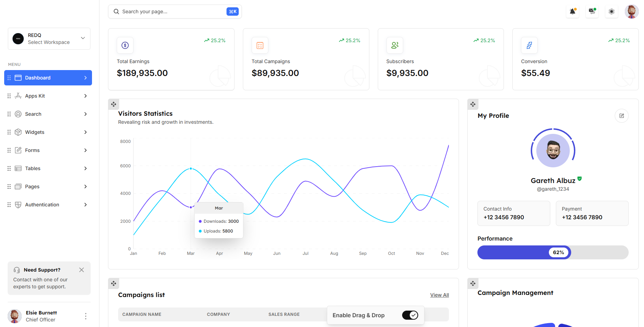Click the Total Earnings dollar icon
The image size is (644, 327).
click(x=125, y=45)
